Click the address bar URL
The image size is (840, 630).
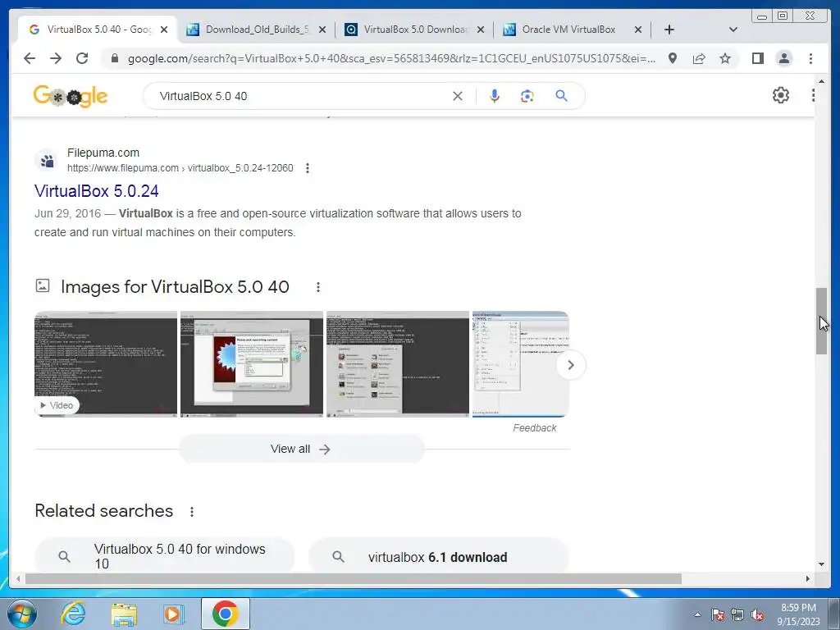tap(391, 58)
